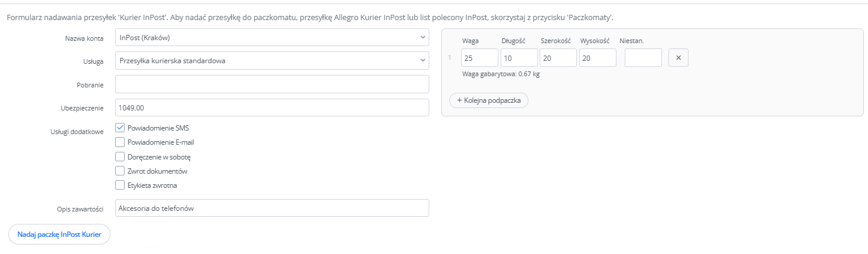
Task: Click Nadaj paczkę InPost Kurier button
Action: 59,234
